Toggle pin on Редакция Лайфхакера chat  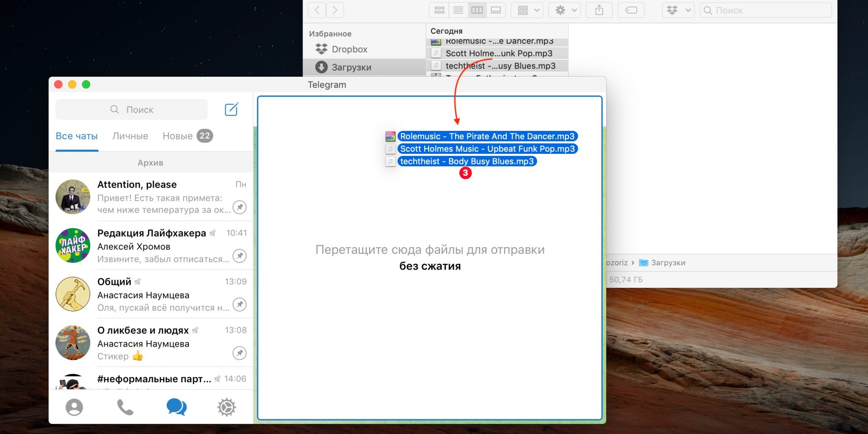click(x=240, y=256)
